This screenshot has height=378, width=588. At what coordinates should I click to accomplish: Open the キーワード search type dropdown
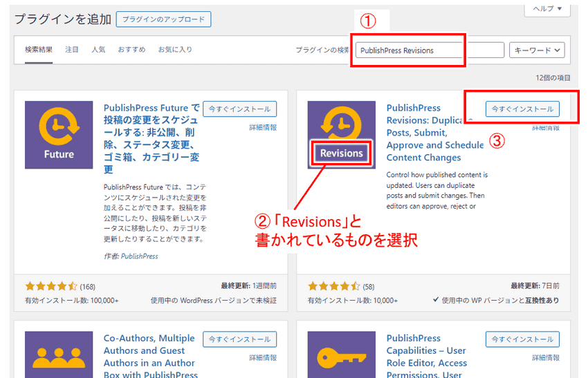[537, 50]
